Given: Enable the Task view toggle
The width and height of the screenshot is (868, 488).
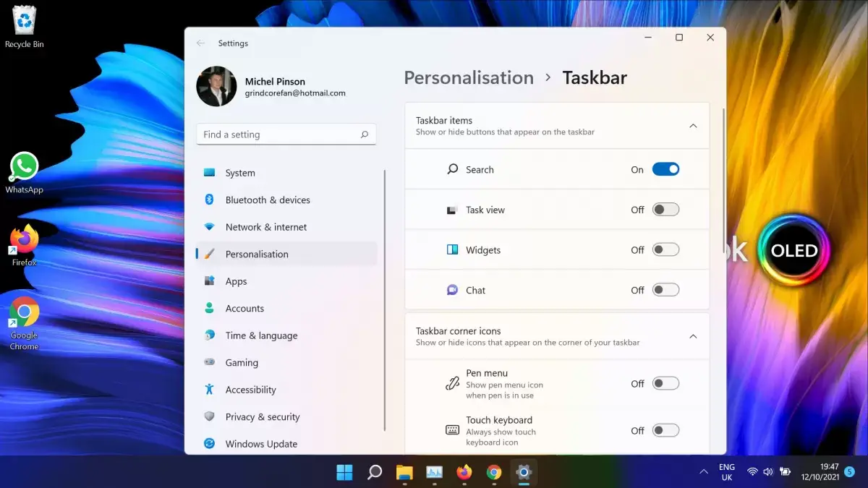Looking at the screenshot, I should tap(665, 210).
